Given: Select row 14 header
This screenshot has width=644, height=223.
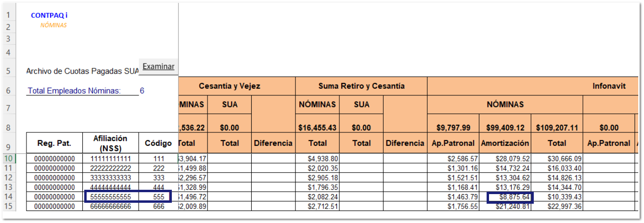Looking at the screenshot, I should [x=9, y=197].
